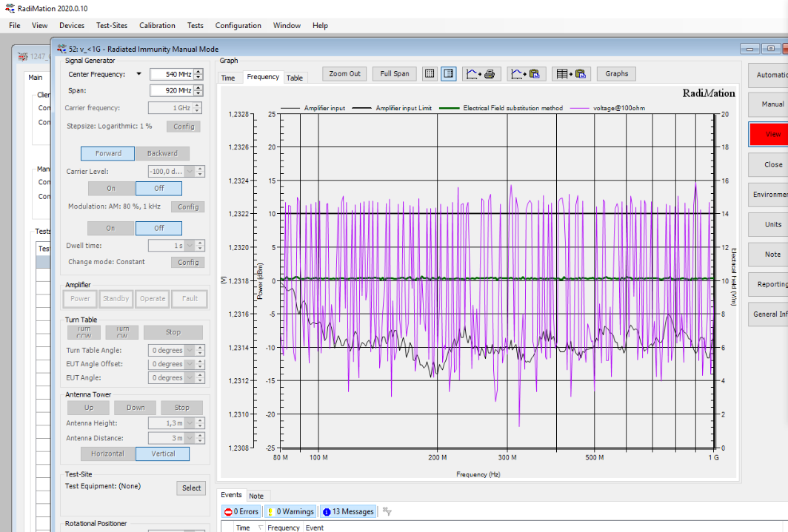Click the partial grid lines icon
This screenshot has height=532, width=788.
coord(448,74)
